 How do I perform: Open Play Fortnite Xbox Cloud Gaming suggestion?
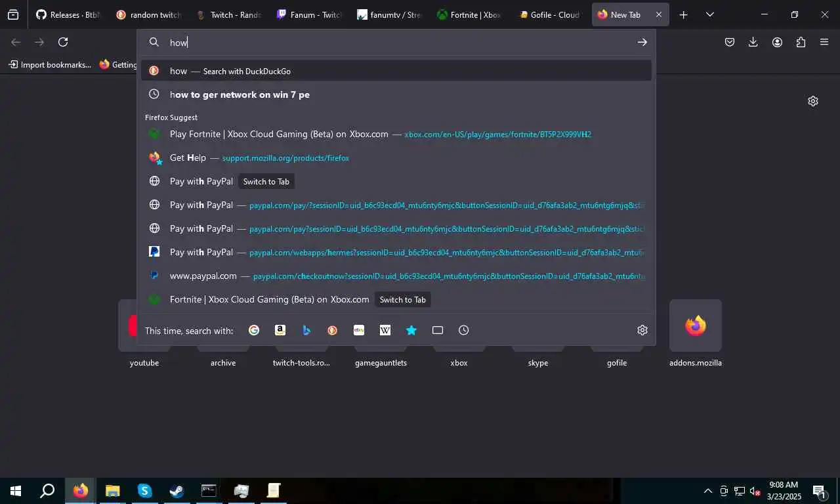tap(396, 134)
